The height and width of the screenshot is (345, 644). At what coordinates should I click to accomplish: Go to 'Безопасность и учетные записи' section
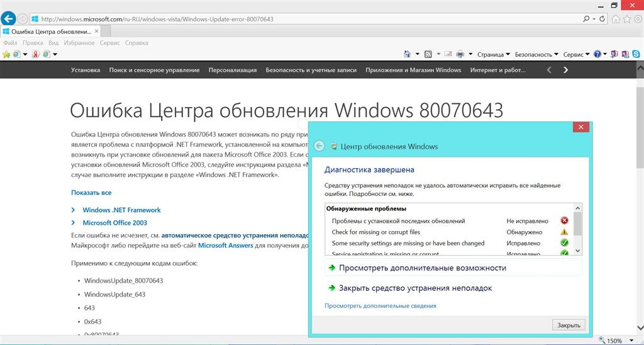click(311, 70)
